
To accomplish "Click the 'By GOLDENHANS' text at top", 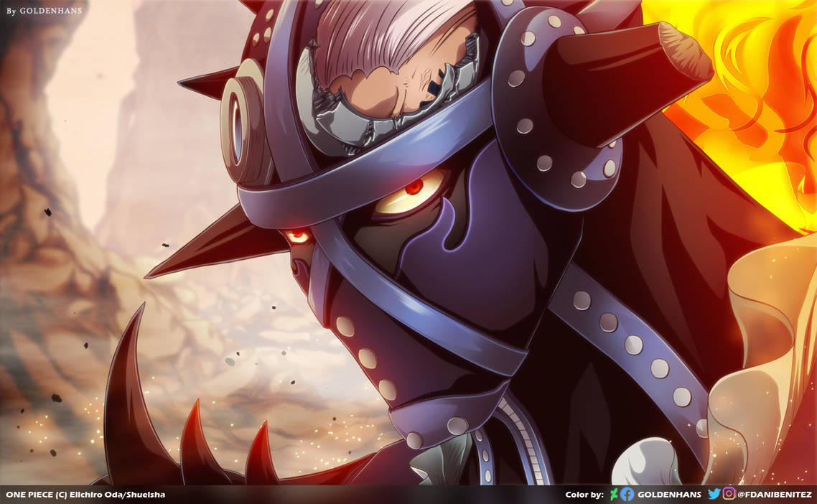I will (45, 11).
